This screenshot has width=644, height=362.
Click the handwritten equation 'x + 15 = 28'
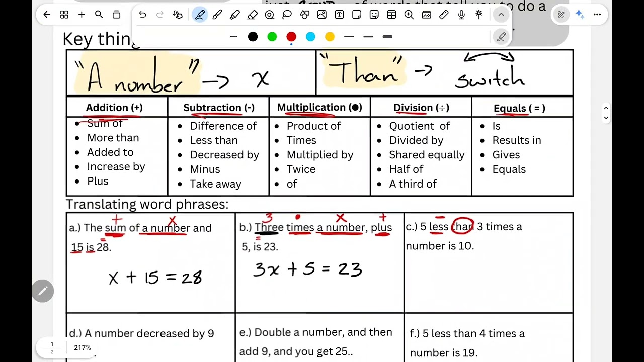[155, 278]
